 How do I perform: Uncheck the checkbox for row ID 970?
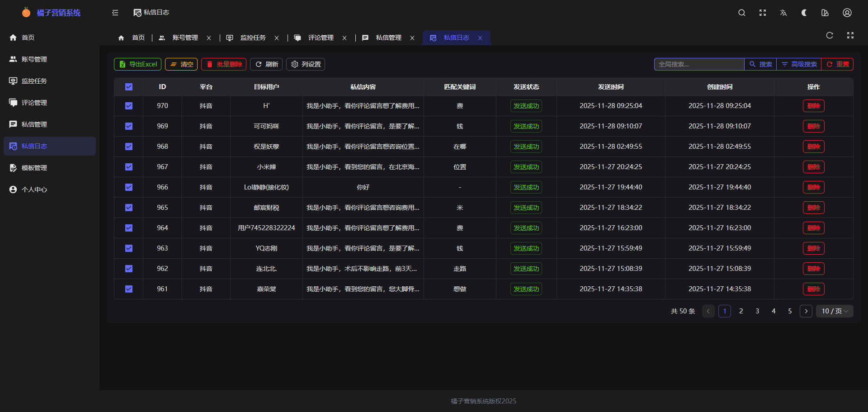click(129, 106)
